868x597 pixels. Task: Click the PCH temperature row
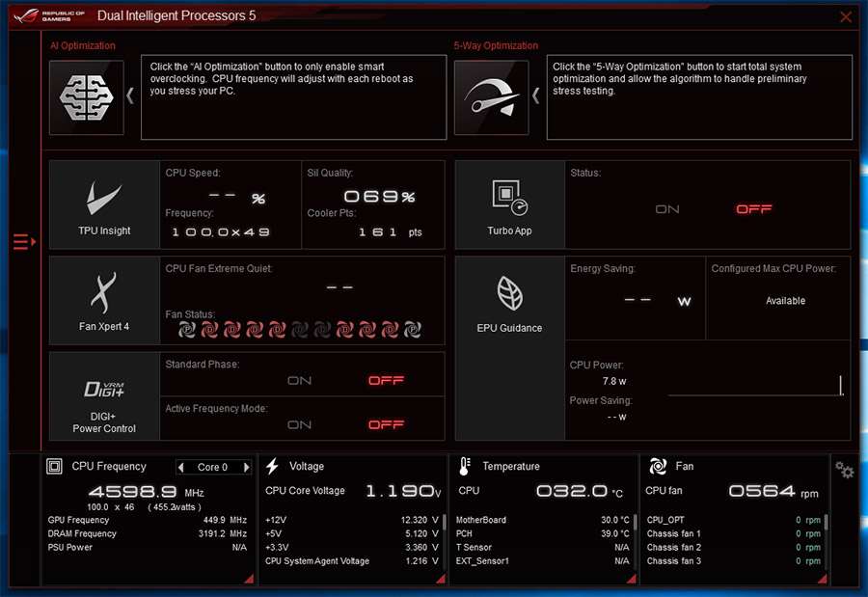[542, 534]
